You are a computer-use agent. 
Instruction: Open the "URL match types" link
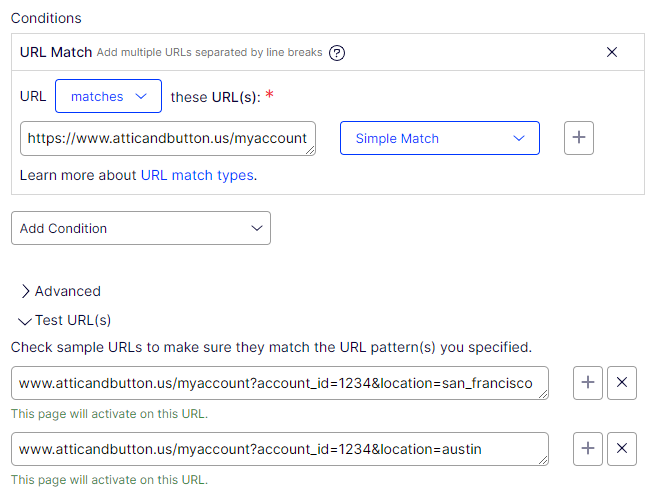tap(198, 175)
